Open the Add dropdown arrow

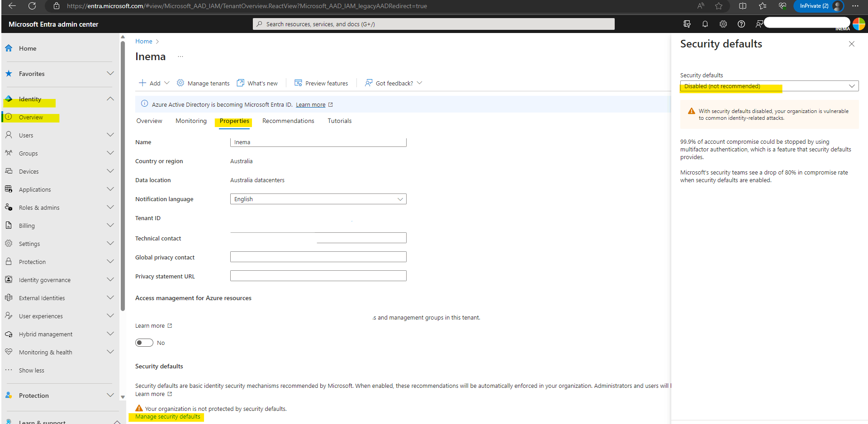tap(167, 83)
